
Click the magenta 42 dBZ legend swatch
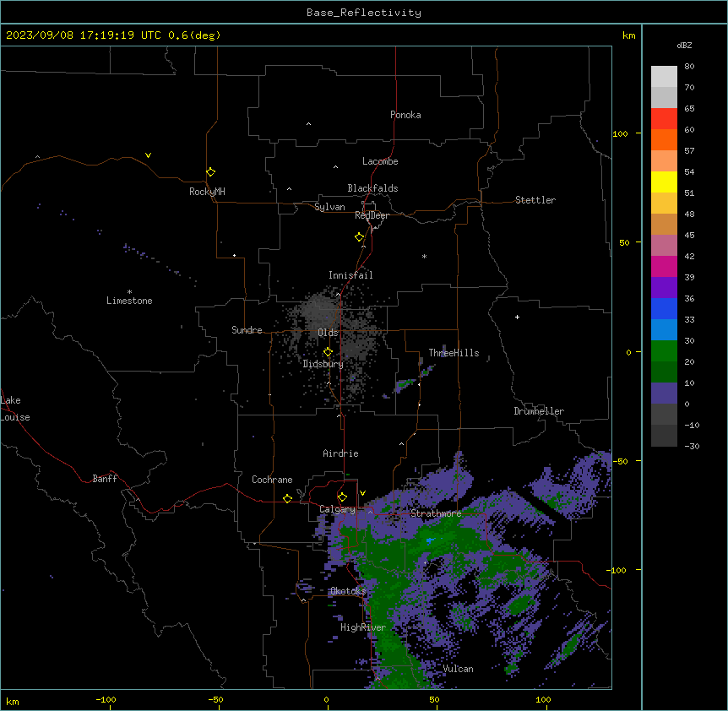coord(664,266)
